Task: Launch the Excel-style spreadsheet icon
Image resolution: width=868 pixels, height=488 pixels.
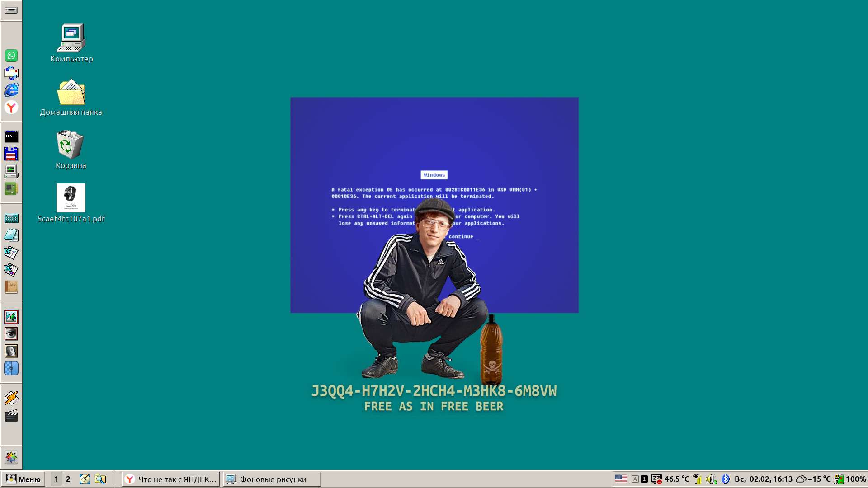Action: [11, 270]
